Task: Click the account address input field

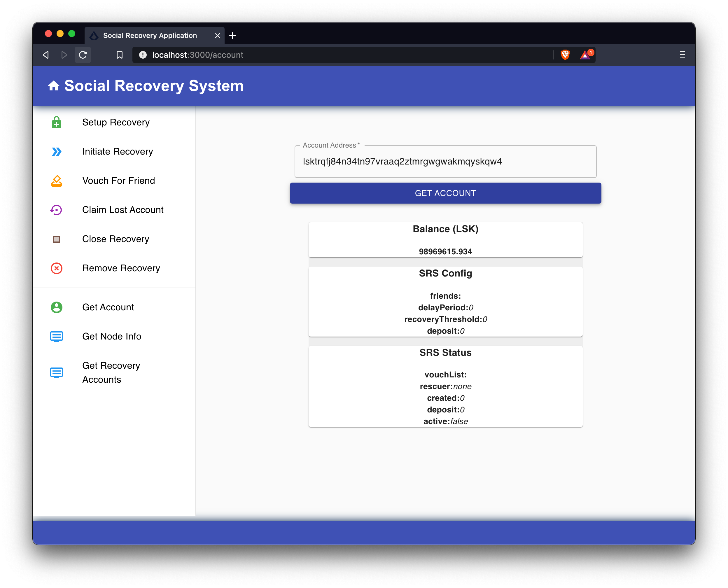Action: click(445, 161)
